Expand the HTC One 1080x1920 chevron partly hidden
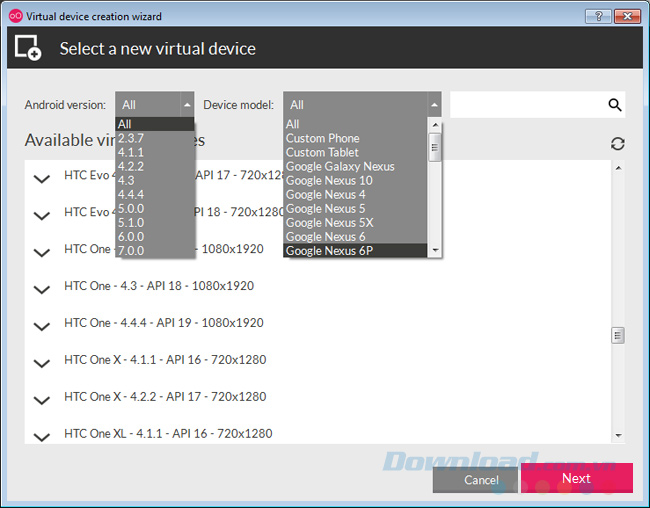Viewport: 650px width, 508px height. (42, 253)
